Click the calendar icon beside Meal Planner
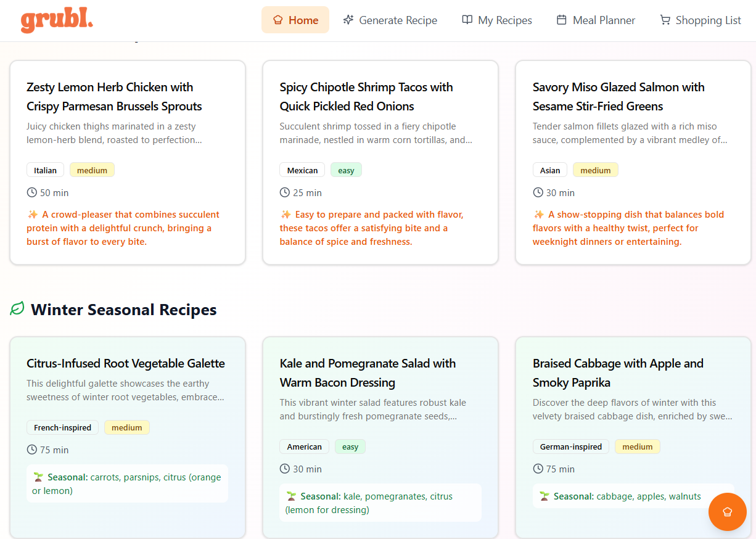756x539 pixels. pos(562,20)
